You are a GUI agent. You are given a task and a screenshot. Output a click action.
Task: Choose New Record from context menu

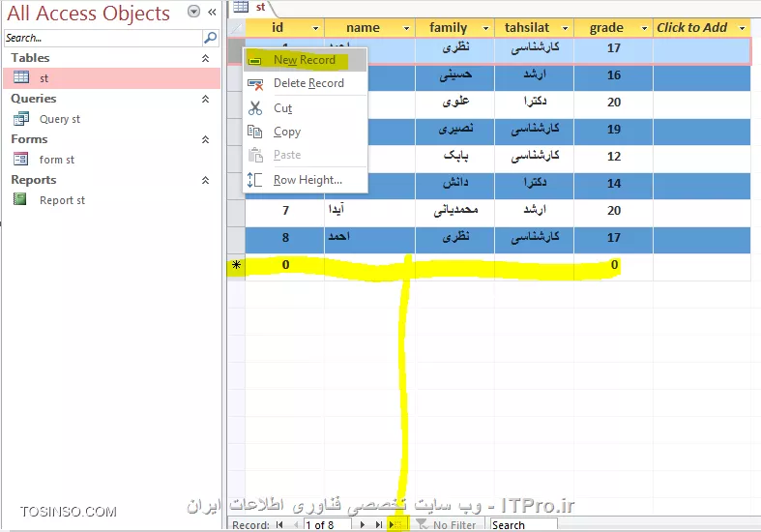coord(305,60)
